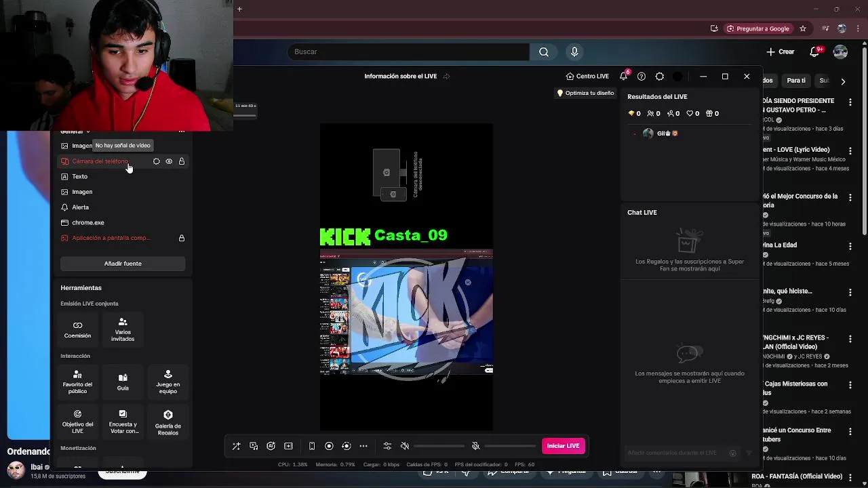This screenshot has width=868, height=488.
Task: Open Objetivo del LIVE tool
Action: (77, 422)
